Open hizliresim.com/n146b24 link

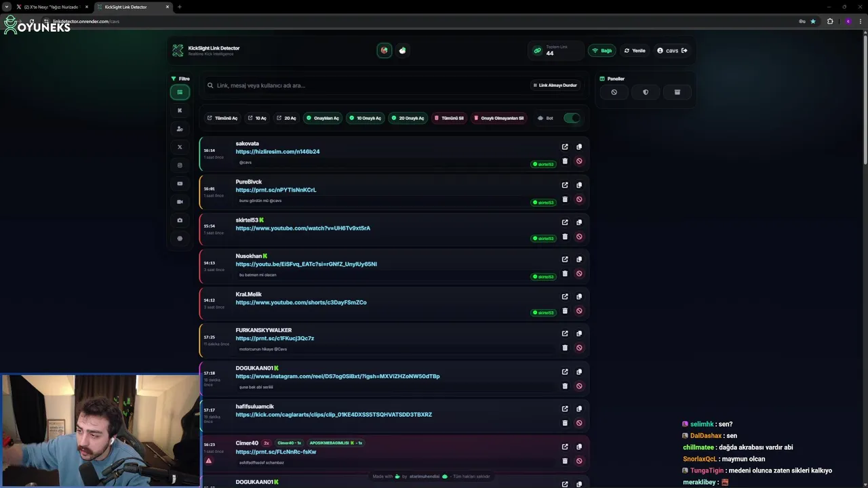277,151
